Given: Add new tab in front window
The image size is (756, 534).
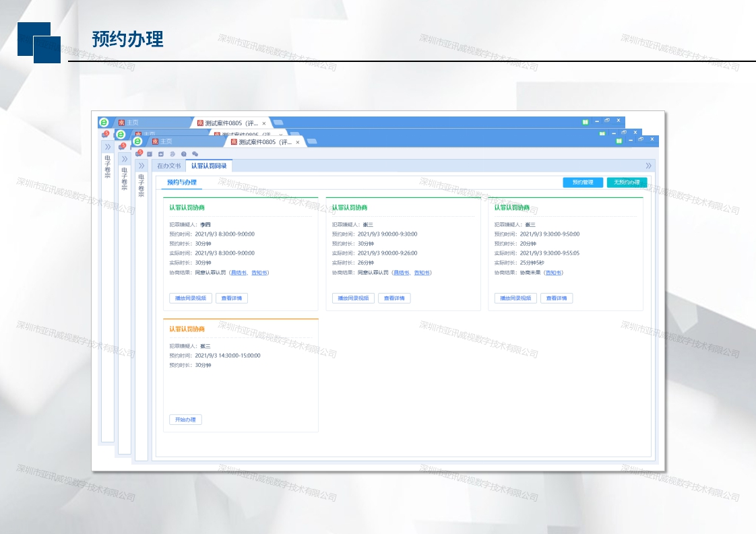Looking at the screenshot, I should coord(311,141).
